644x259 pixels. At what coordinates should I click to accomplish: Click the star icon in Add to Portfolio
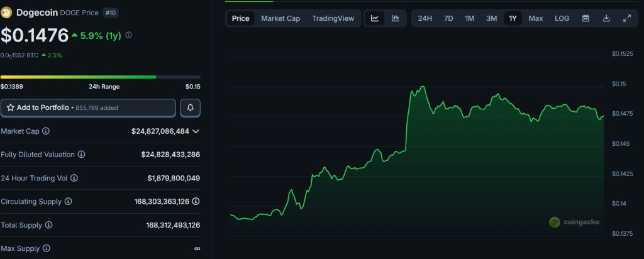(x=11, y=107)
